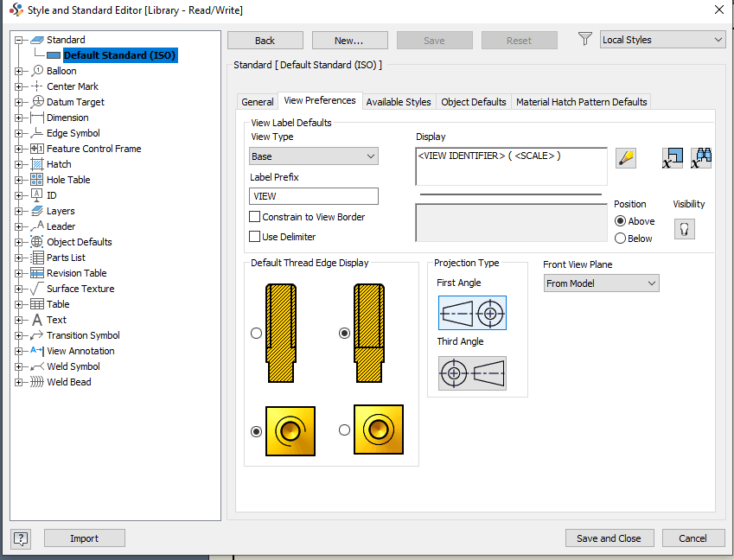The image size is (734, 560).
Task: Click the binoculars find-and-replace icon
Action: [700, 157]
